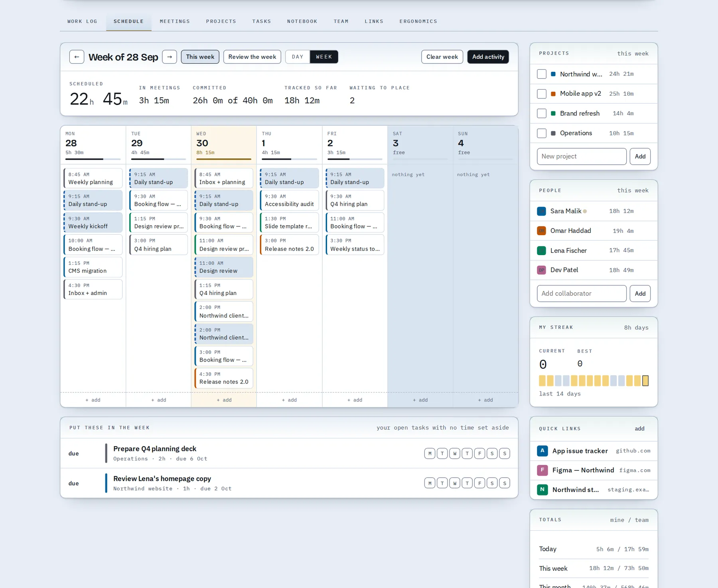Image resolution: width=718 pixels, height=588 pixels.
Task: Check the Brand refresh project checkbox
Action: pyautogui.click(x=542, y=114)
